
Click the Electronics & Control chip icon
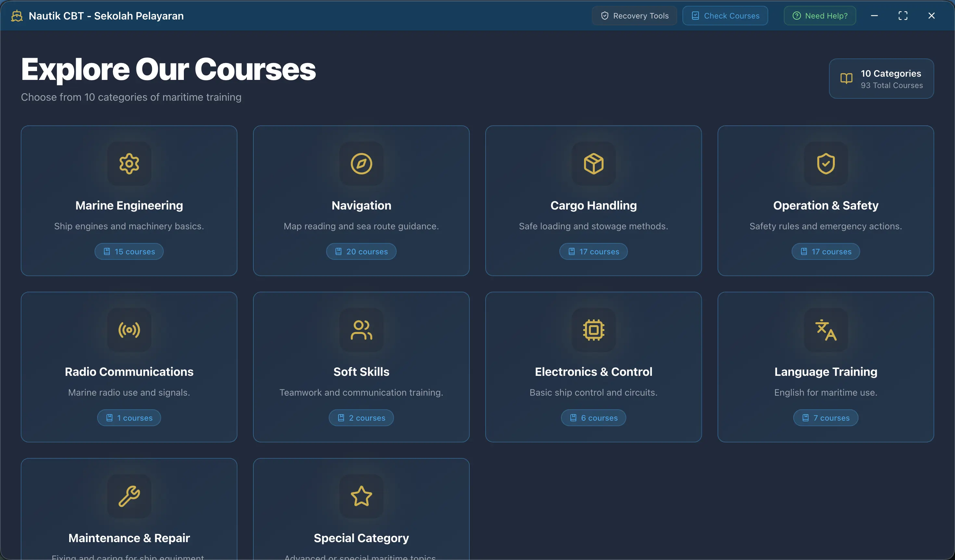[593, 330]
